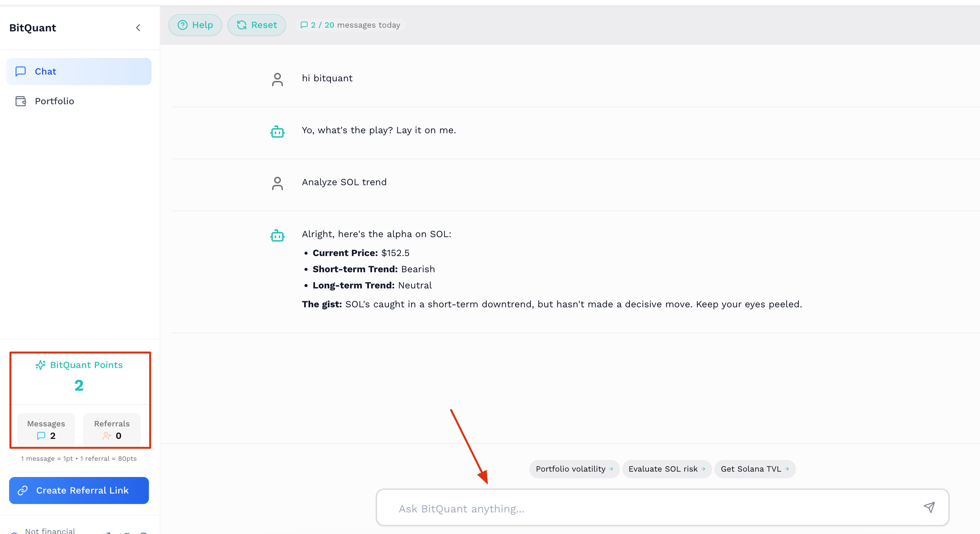Click the 'Analyze SOL trend' message text
980x534 pixels.
(344, 182)
